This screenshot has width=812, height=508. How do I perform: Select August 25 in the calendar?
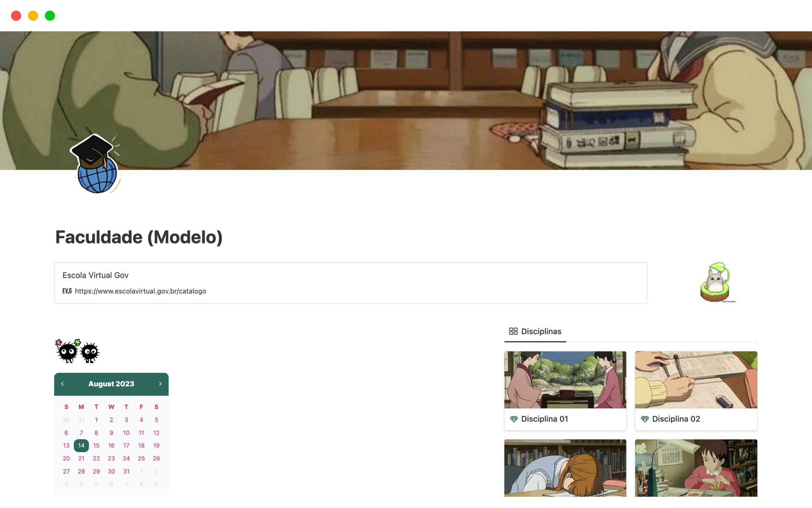coord(141,458)
